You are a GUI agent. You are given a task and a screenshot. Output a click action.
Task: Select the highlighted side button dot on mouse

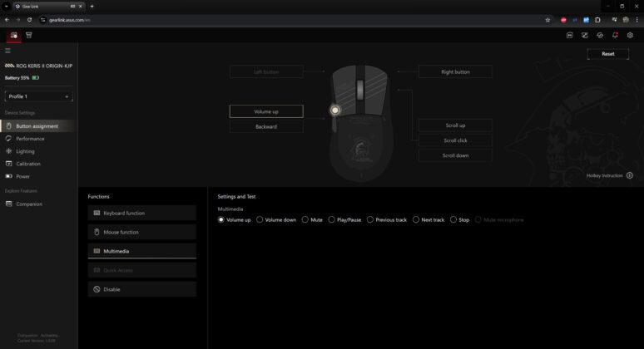[335, 110]
